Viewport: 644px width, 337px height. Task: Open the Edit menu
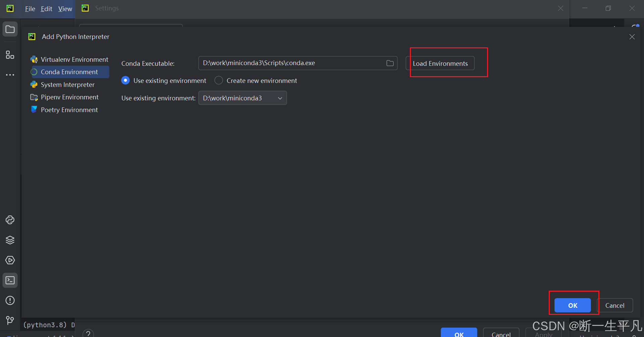[46, 9]
